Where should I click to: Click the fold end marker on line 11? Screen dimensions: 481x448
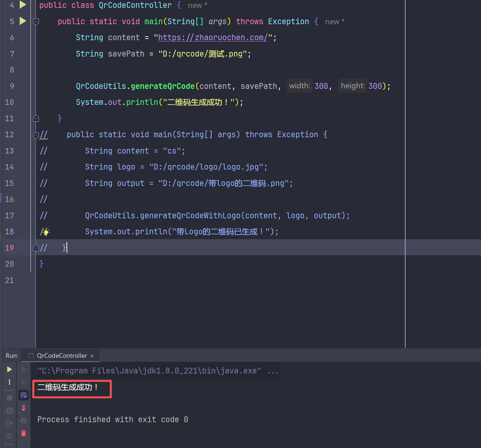coord(36,119)
